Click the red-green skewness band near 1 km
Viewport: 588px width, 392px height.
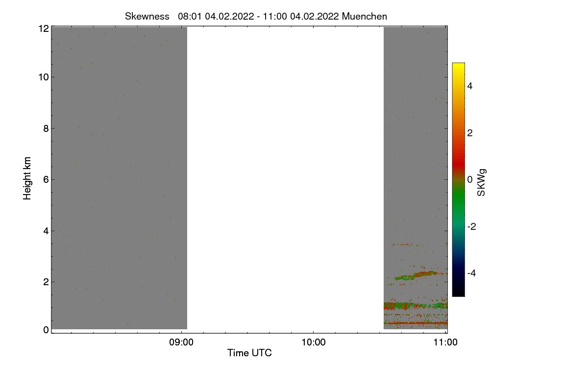416,306
